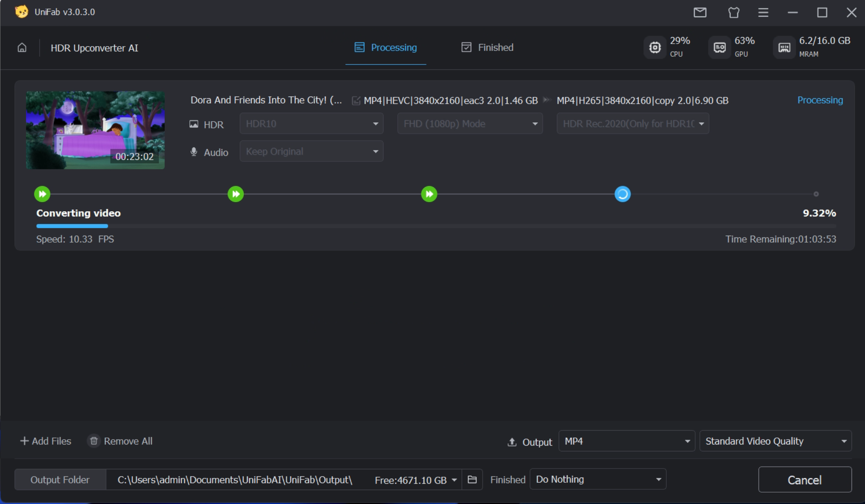Open the mail message icon
Viewport: 865px width, 504px height.
pyautogui.click(x=700, y=12)
